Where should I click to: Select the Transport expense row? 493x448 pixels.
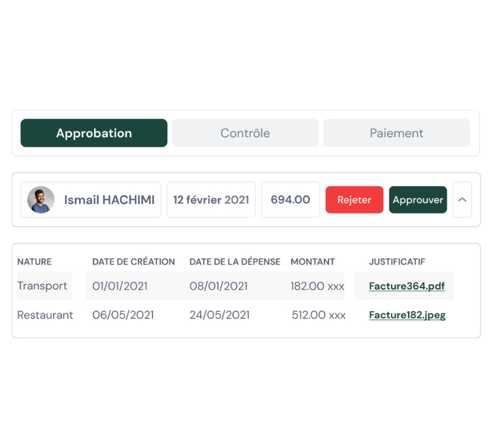[236, 286]
